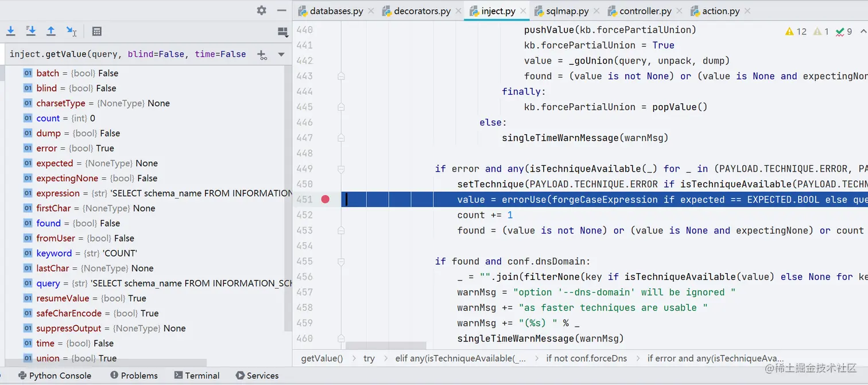
Task: Close the decorators.py tab
Action: (x=458, y=11)
